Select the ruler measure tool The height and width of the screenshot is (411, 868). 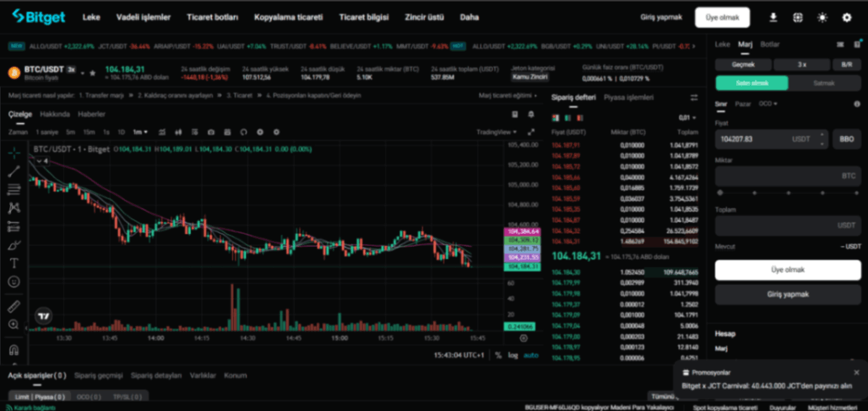tap(14, 307)
